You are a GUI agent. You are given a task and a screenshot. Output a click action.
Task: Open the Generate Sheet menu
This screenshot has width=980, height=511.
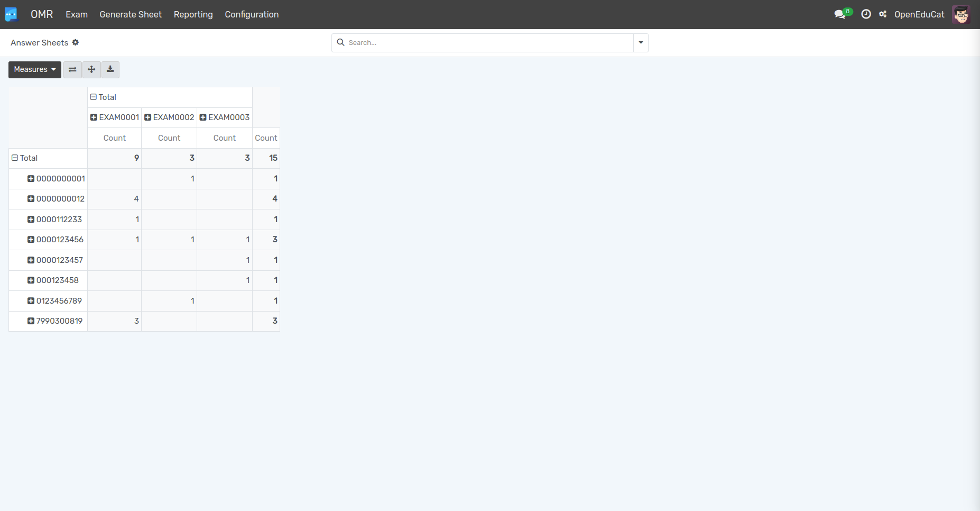tap(131, 14)
